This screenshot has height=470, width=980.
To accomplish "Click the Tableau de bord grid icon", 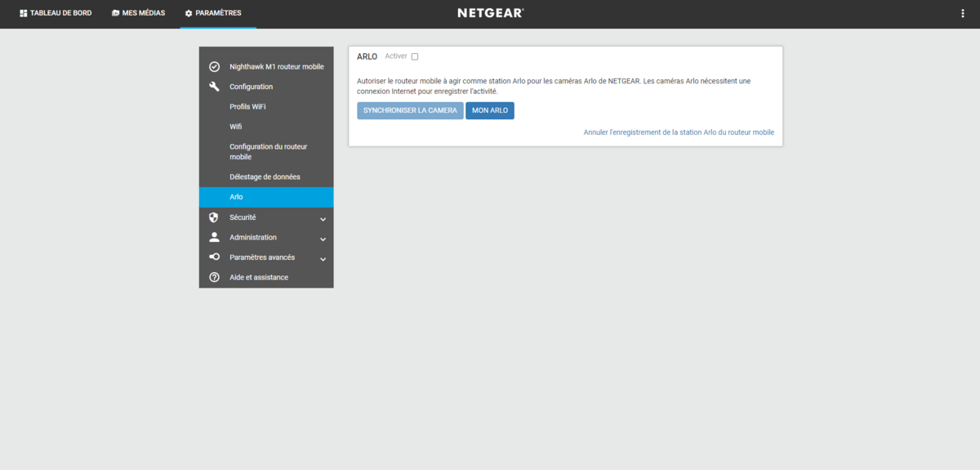I will (x=24, y=13).
